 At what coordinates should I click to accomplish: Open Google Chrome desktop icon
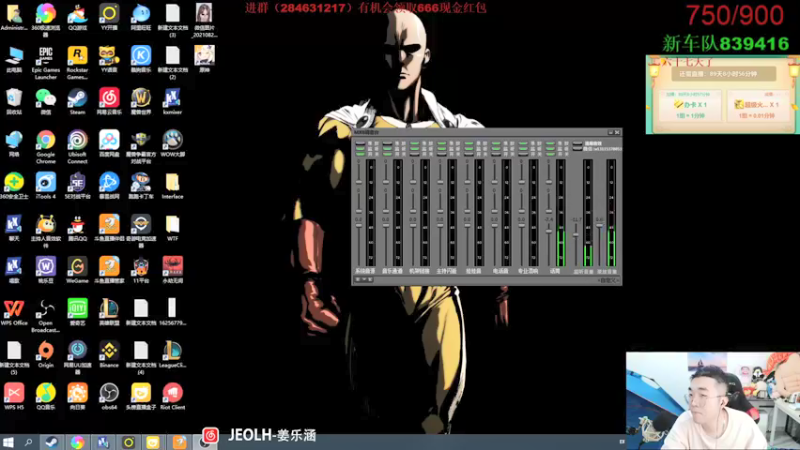[45, 147]
